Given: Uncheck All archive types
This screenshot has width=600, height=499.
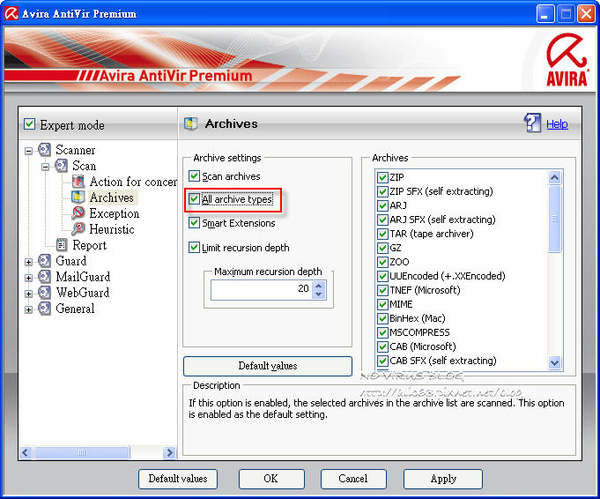Looking at the screenshot, I should [x=194, y=199].
